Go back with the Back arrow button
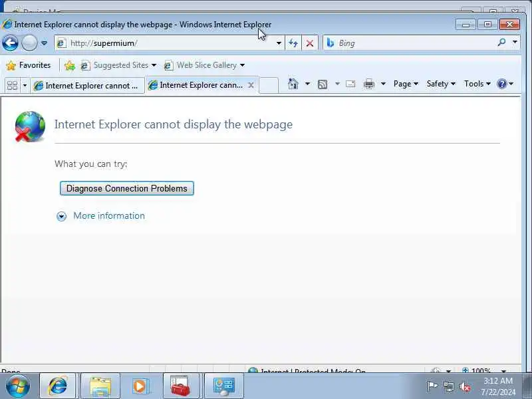Screen dimensions: 532x399 click(x=10, y=43)
